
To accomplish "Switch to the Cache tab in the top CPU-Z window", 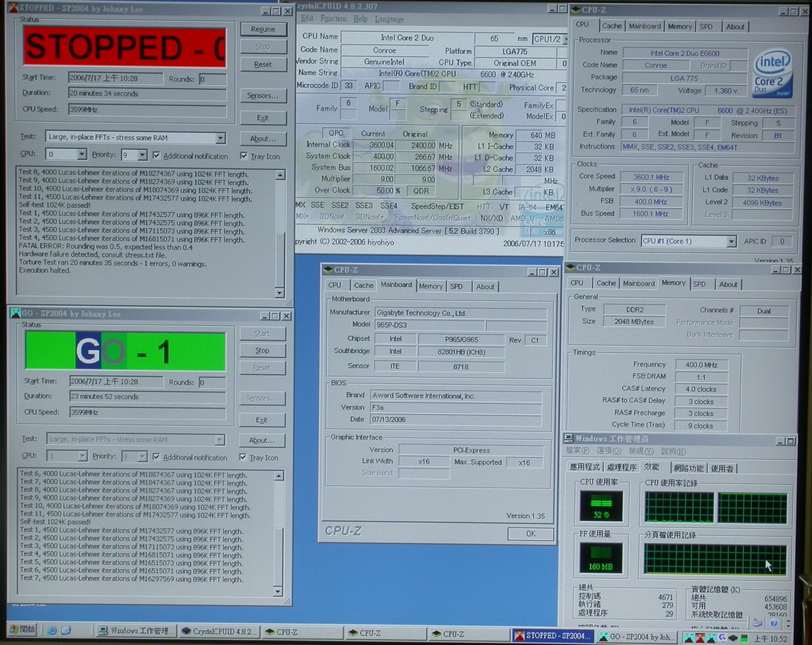I will tap(611, 26).
